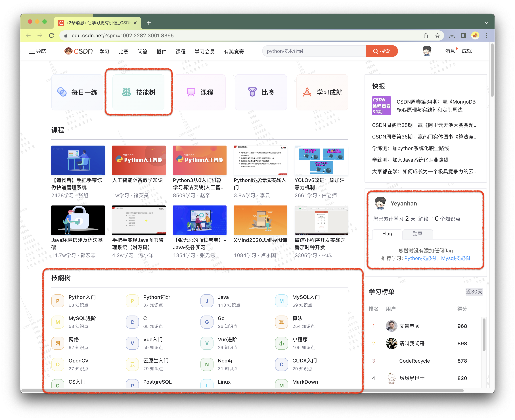The width and height of the screenshot is (515, 420).
Task: Open the Python入门 skill tree item
Action: tap(82, 297)
